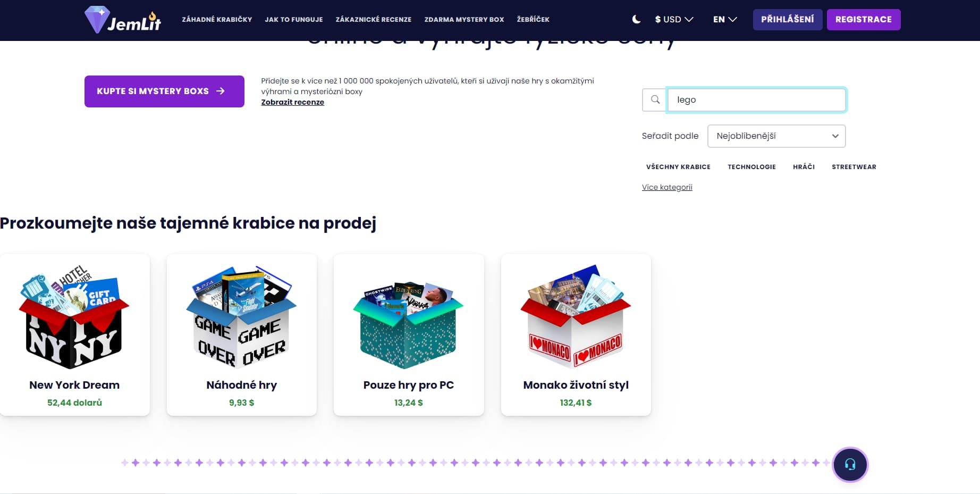Open the Nejoblíbenější sort dropdown
This screenshot has width=980, height=494.
tap(776, 136)
